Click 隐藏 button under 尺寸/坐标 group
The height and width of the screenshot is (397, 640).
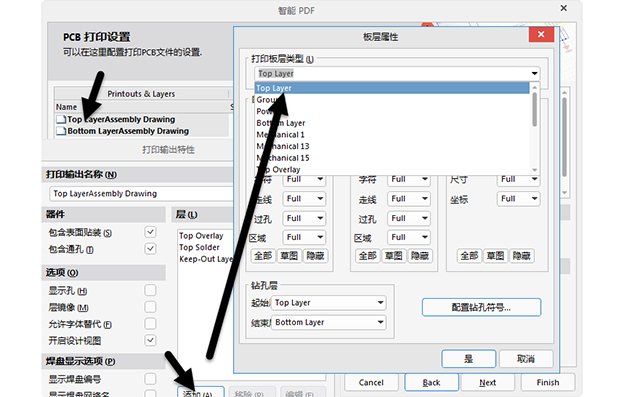[522, 256]
